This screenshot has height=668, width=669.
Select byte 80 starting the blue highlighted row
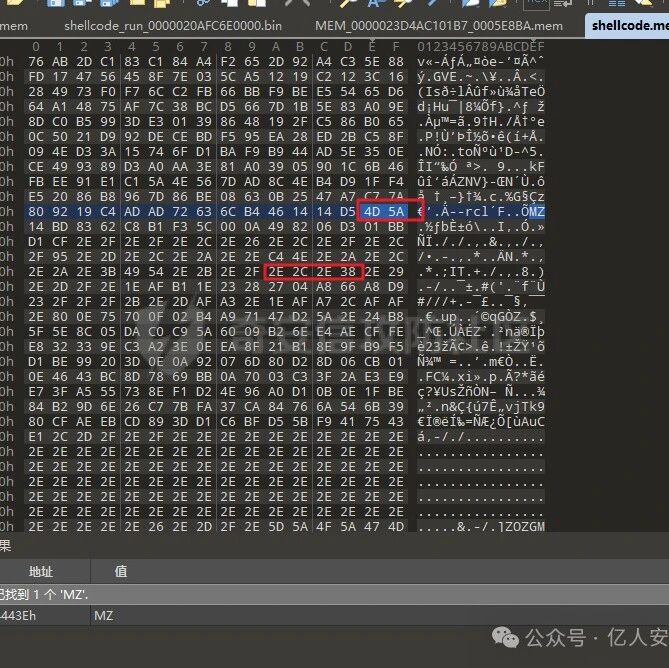[x=36, y=212]
